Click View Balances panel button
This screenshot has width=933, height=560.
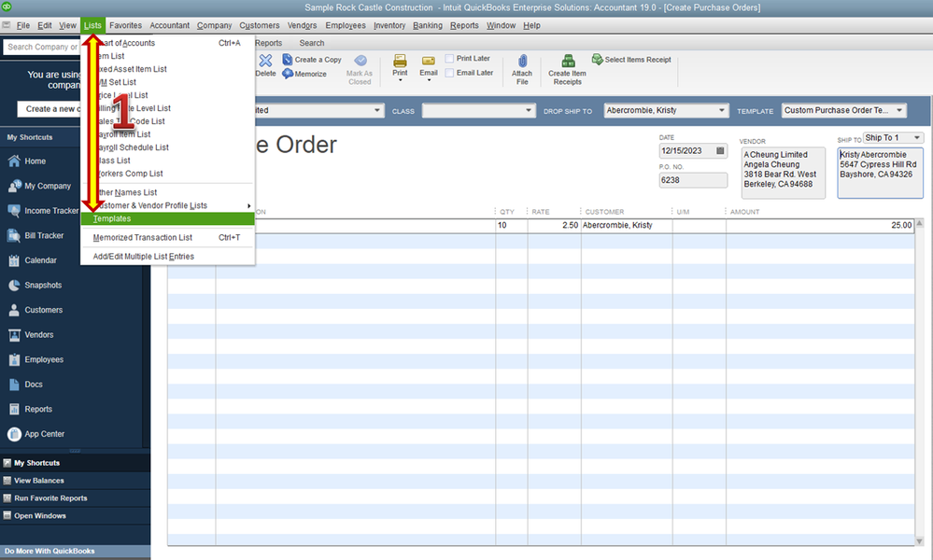(75, 481)
